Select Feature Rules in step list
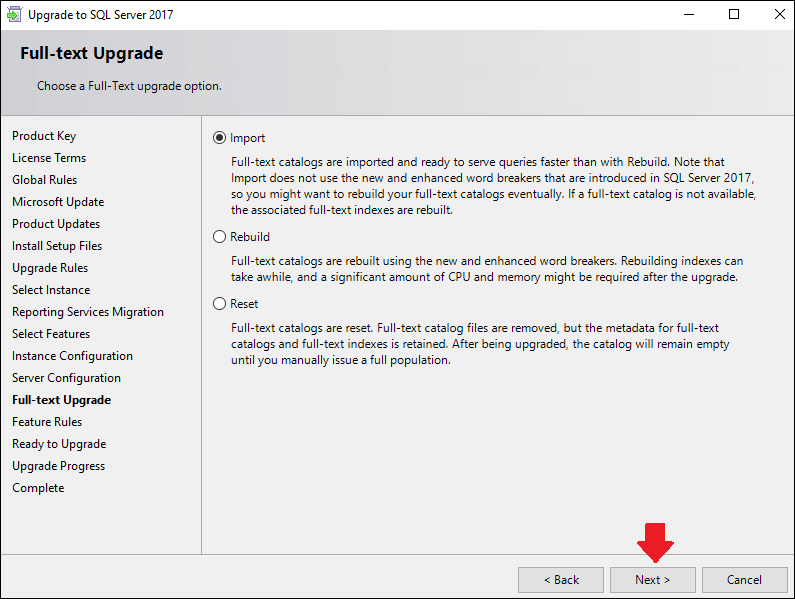Screen dimensions: 795x599 click(x=47, y=422)
